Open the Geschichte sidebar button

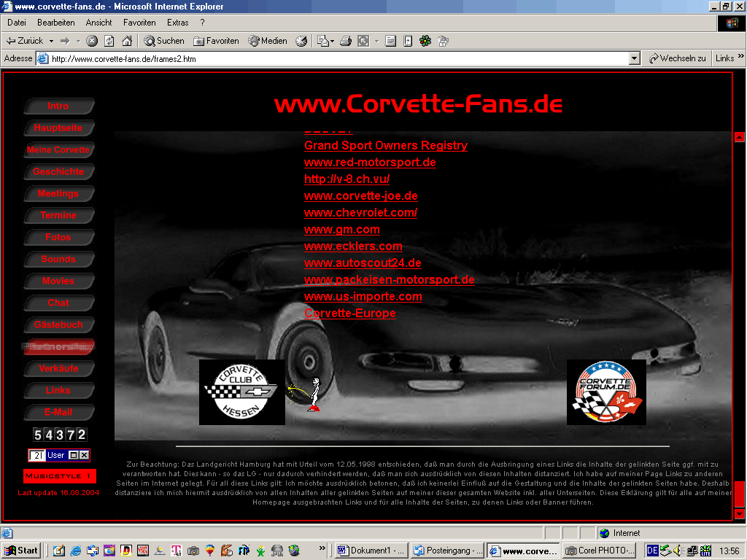[x=58, y=172]
